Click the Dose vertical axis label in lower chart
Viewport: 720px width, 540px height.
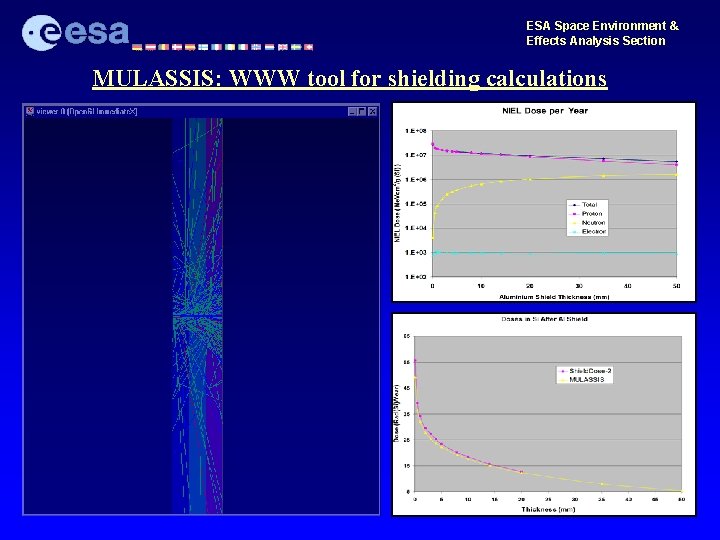(x=396, y=413)
